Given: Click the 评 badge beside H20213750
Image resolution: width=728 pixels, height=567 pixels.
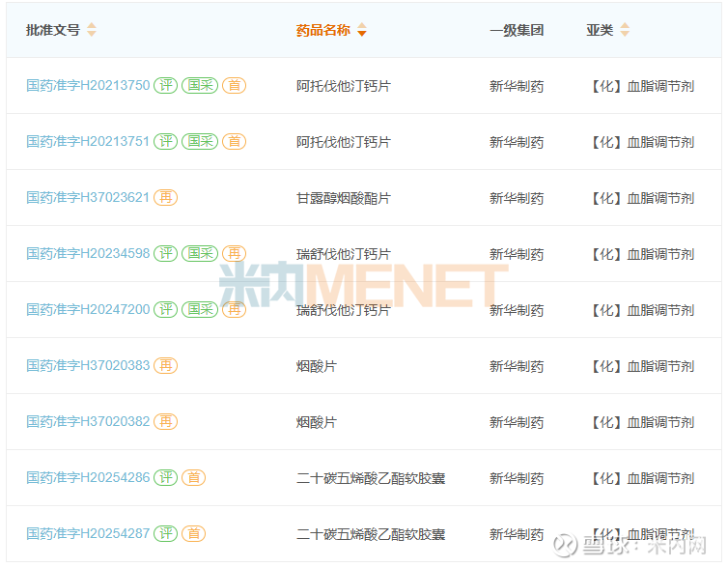Looking at the screenshot, I should click(166, 86).
